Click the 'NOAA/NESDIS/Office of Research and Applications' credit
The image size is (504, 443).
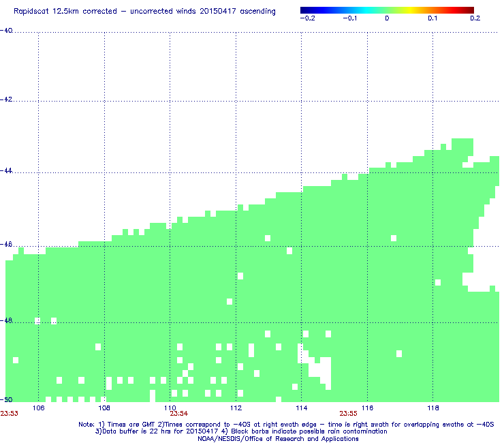point(278,439)
